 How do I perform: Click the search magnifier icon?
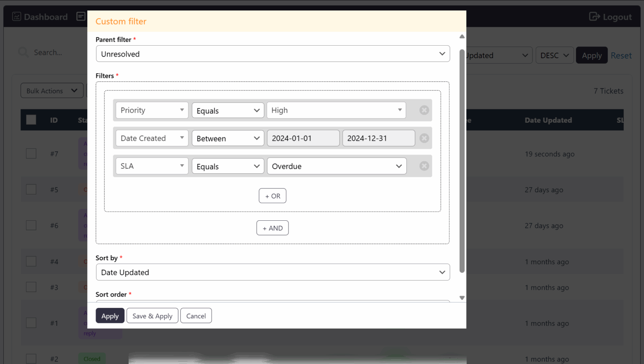click(x=23, y=52)
